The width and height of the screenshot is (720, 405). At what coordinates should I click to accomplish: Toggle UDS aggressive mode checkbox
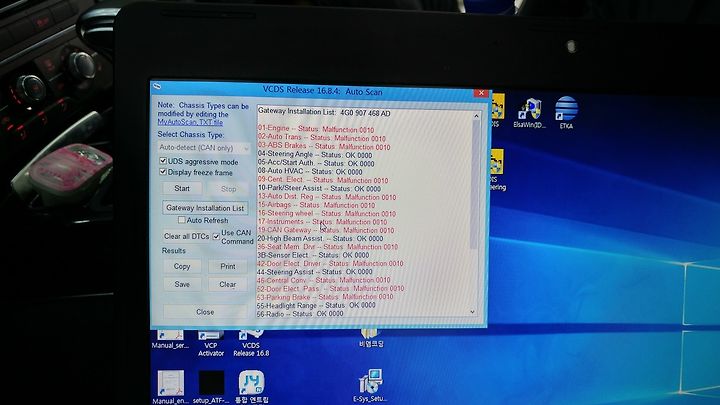[163, 161]
